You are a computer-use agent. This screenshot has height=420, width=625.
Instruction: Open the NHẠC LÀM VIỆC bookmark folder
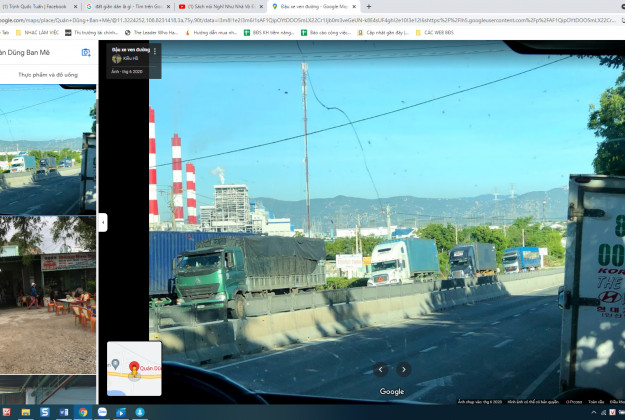pyautogui.click(x=37, y=33)
